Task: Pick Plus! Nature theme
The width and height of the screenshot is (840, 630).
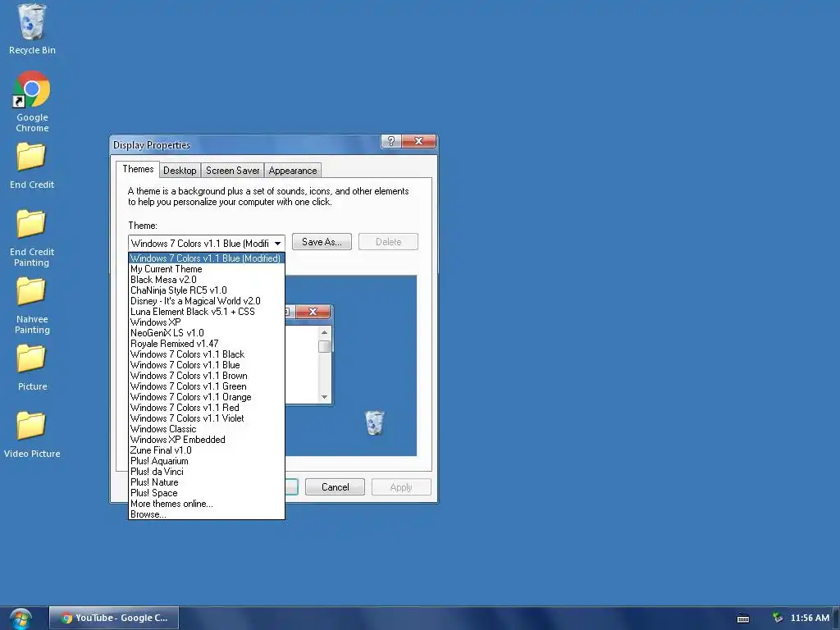Action: tap(206, 482)
